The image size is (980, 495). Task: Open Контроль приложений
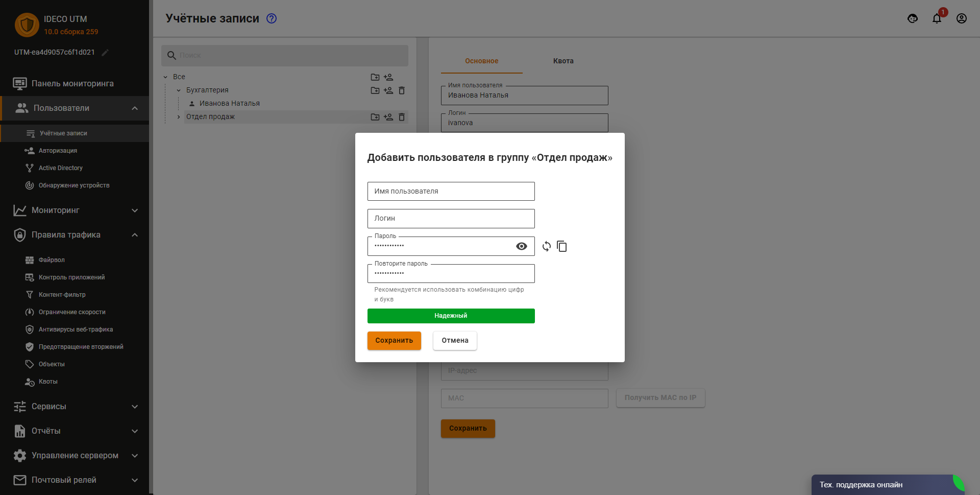(x=75, y=277)
